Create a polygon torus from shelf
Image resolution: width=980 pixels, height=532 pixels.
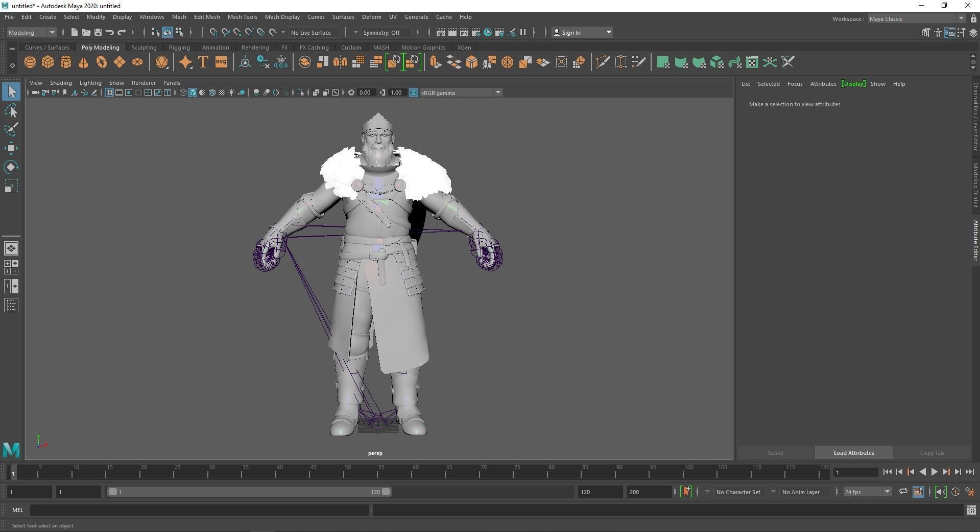pos(102,62)
